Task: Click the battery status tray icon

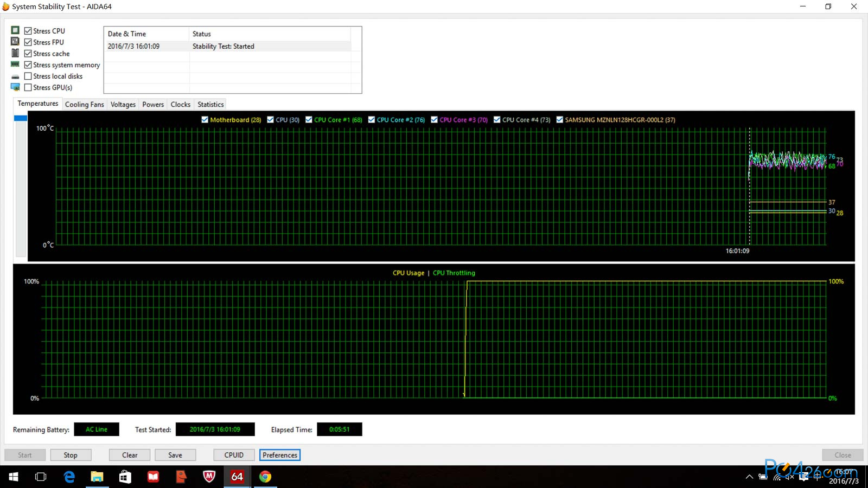Action: coord(763,477)
